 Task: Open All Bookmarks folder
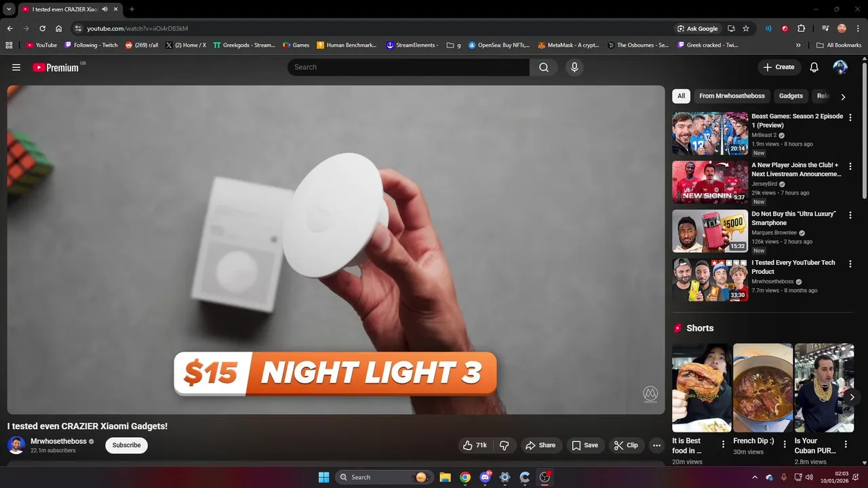pyautogui.click(x=839, y=45)
